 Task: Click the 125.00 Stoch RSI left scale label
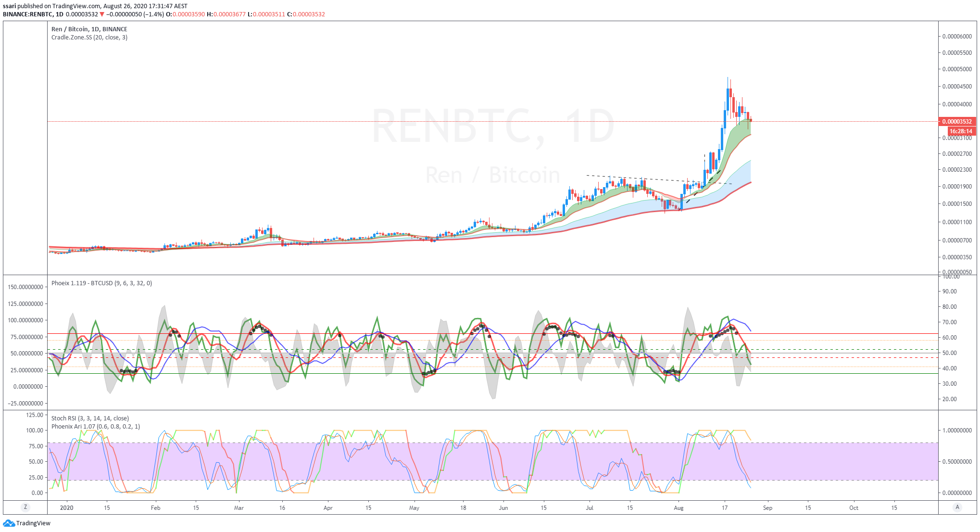(x=34, y=415)
